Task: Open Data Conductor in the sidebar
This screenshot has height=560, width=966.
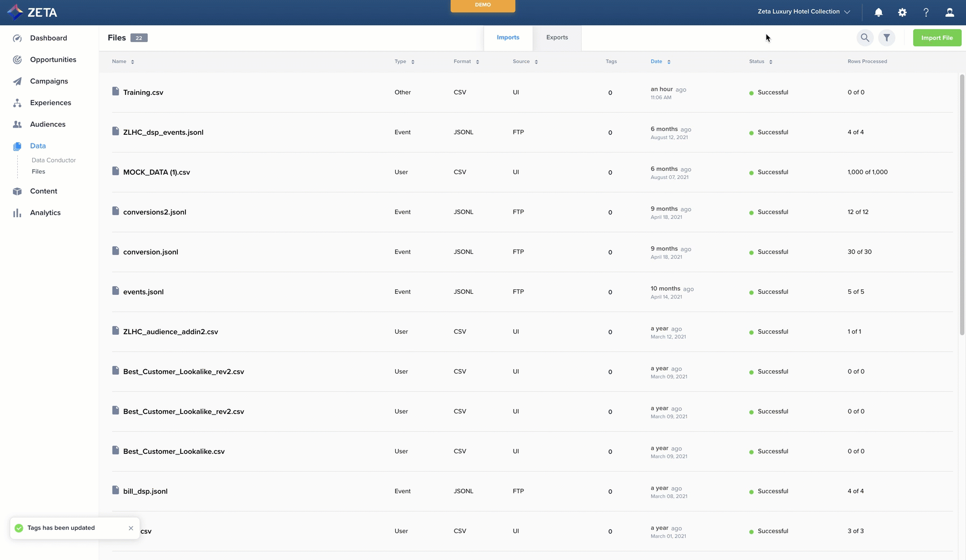Action: pos(53,160)
